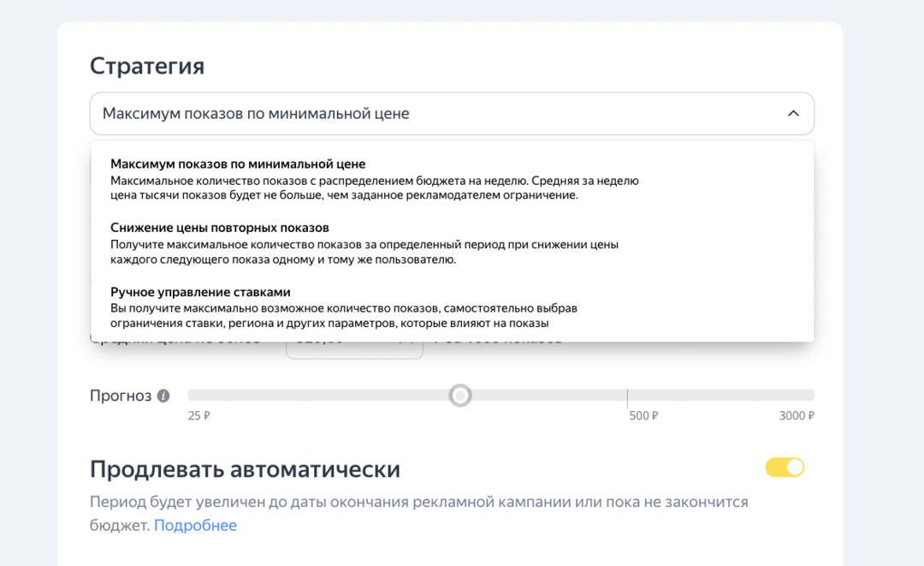
Task: Click the 3000 ₽ maximum label
Action: [796, 417]
